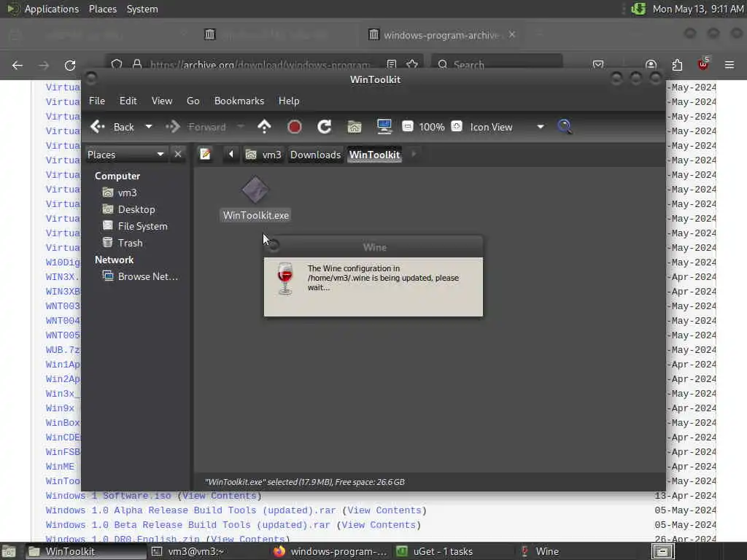Screen dimensions: 747x560
Task: Open the System menu in top panel
Action: (x=142, y=9)
